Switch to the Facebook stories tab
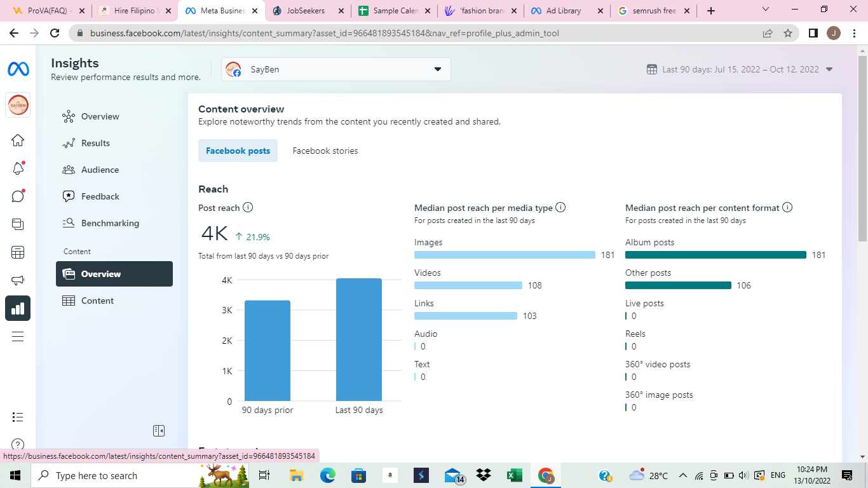The image size is (868, 488). pyautogui.click(x=325, y=151)
